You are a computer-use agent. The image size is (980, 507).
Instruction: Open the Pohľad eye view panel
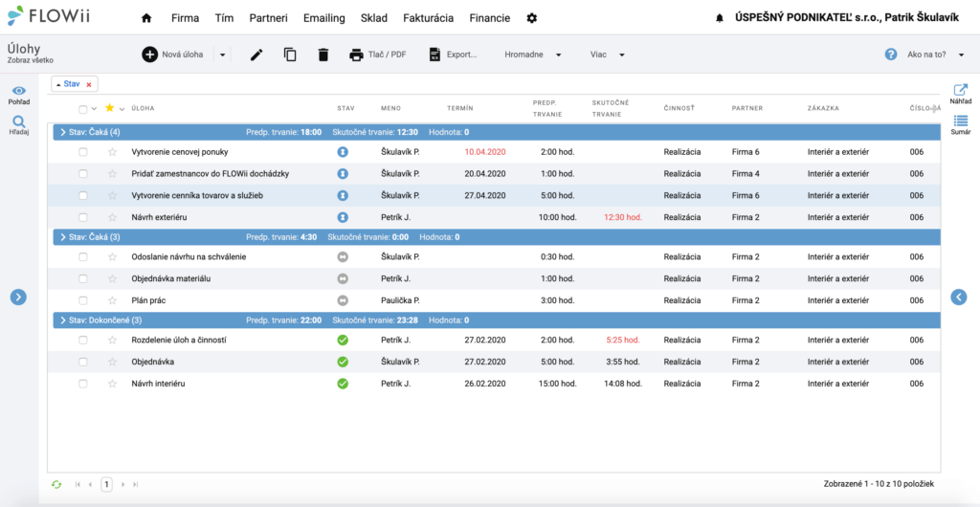tap(19, 95)
